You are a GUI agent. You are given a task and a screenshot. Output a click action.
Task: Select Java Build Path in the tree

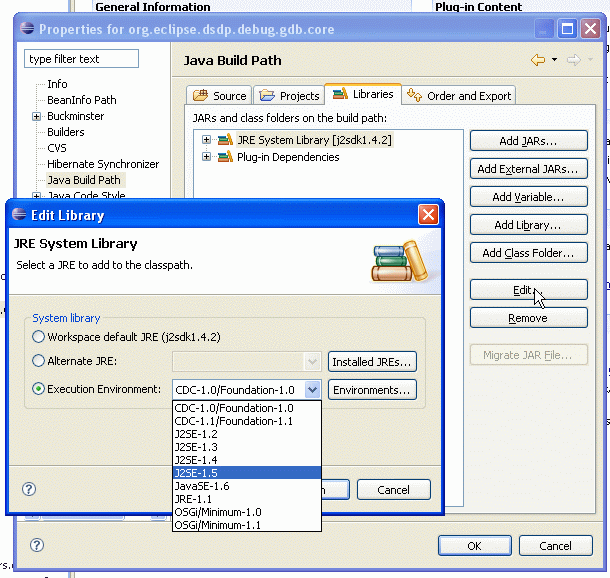84,180
